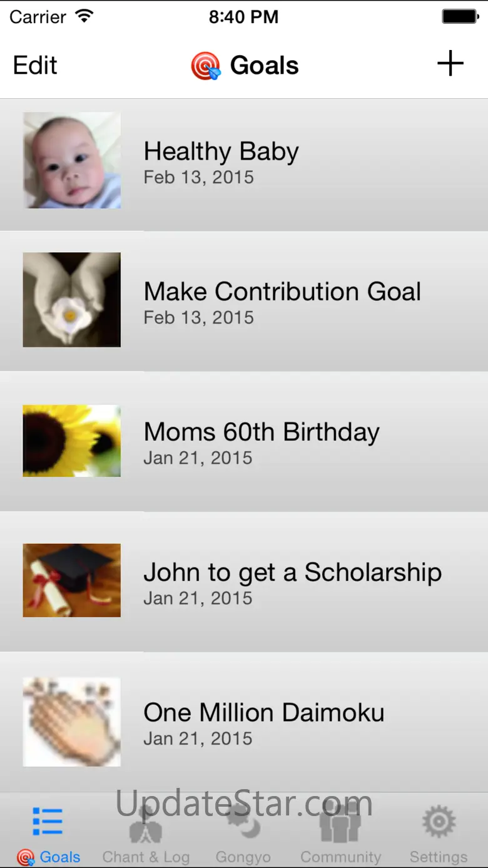Tap the graduation cap thumbnail

point(72,580)
